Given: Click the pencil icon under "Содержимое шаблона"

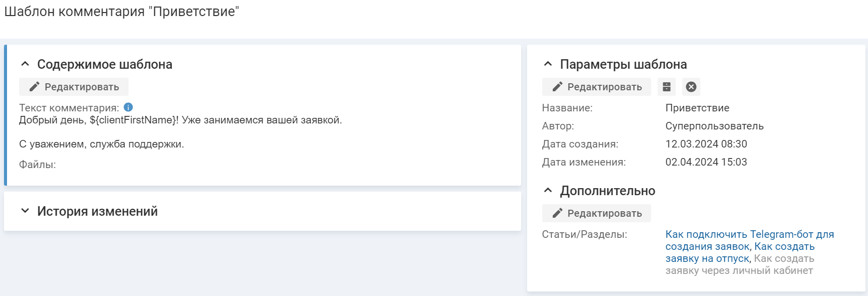Looking at the screenshot, I should coord(34,87).
